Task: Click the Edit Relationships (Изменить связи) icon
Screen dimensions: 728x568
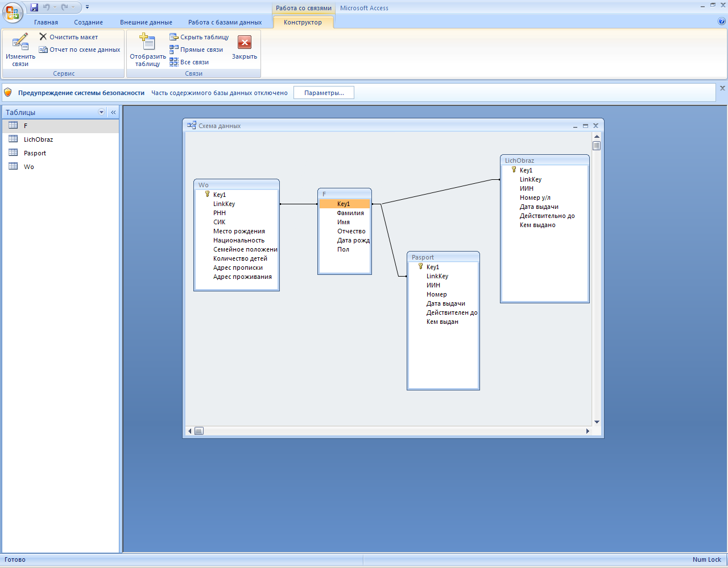Action: [20, 43]
